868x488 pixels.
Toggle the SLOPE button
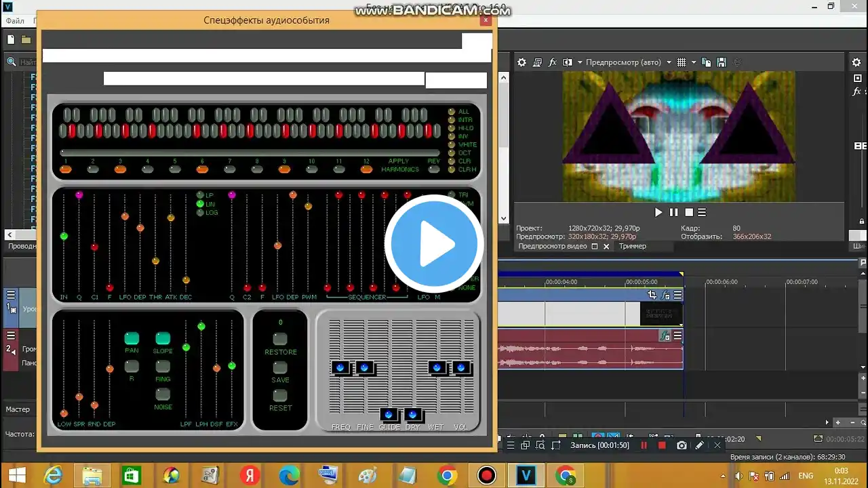[x=163, y=338]
